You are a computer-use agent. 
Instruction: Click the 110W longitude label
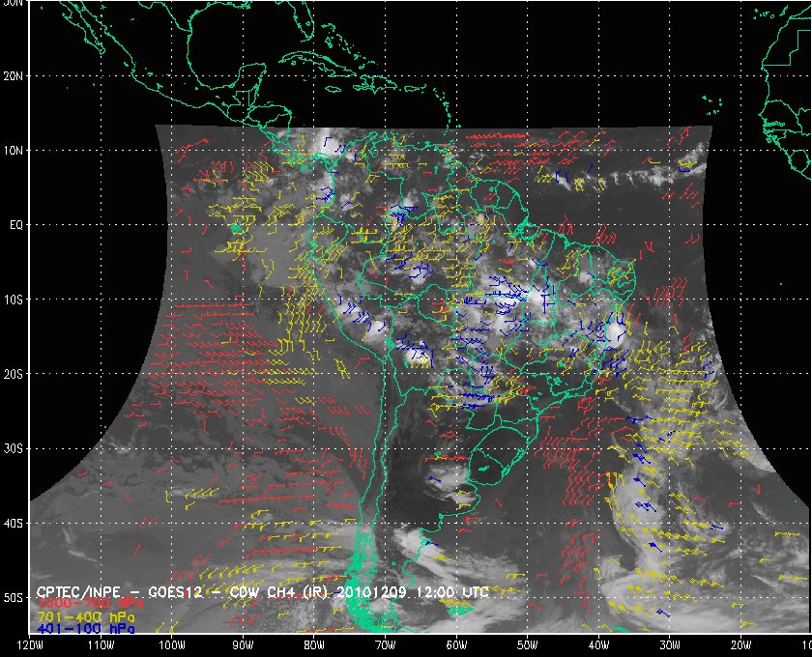tap(101, 645)
